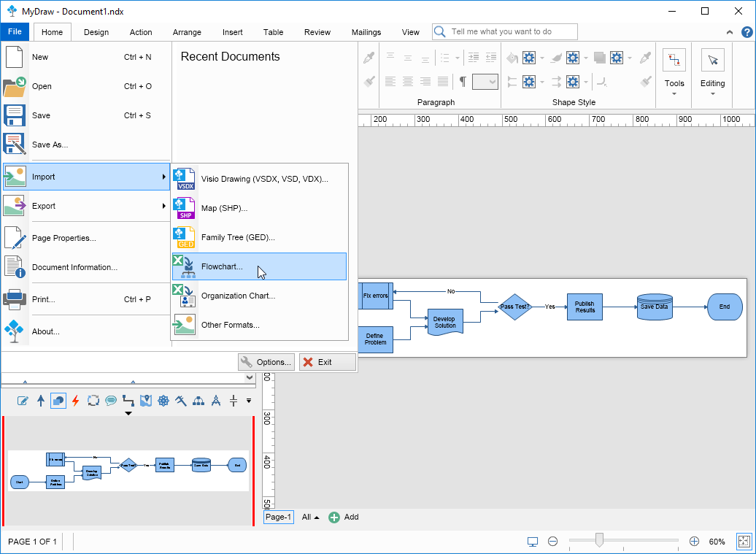
Task: Open the Open document command
Action: pos(86,86)
